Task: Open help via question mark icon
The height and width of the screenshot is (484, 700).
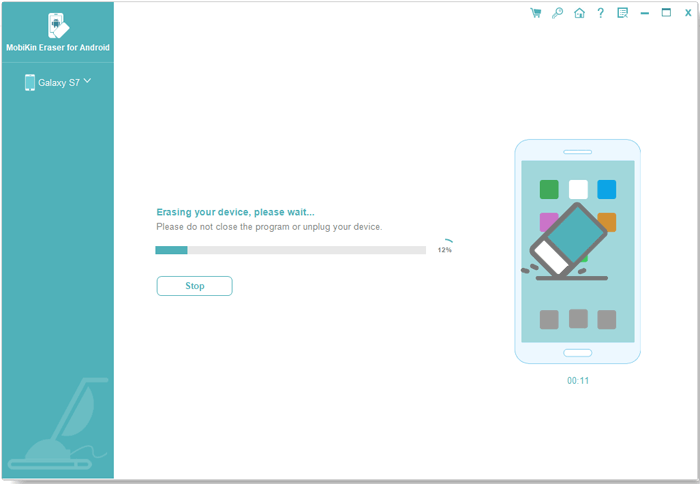Action: tap(600, 13)
